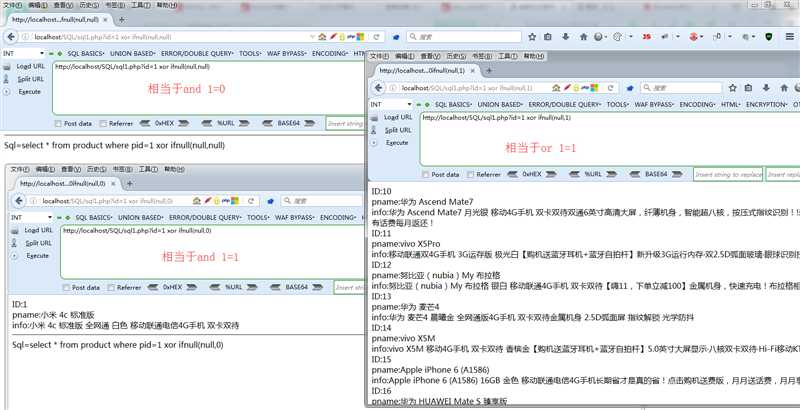
Task: Enable Referrer in ifnull(null,null) window
Action: (x=104, y=123)
